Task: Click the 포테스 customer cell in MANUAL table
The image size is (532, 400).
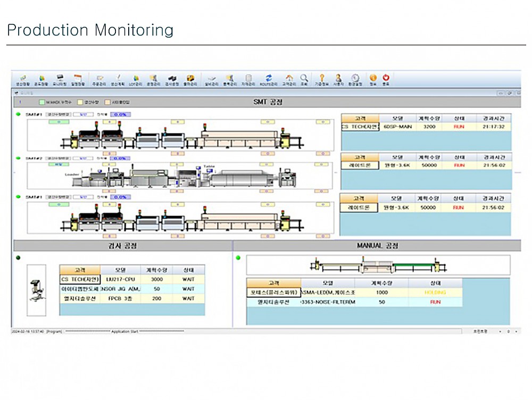Action: [273, 293]
